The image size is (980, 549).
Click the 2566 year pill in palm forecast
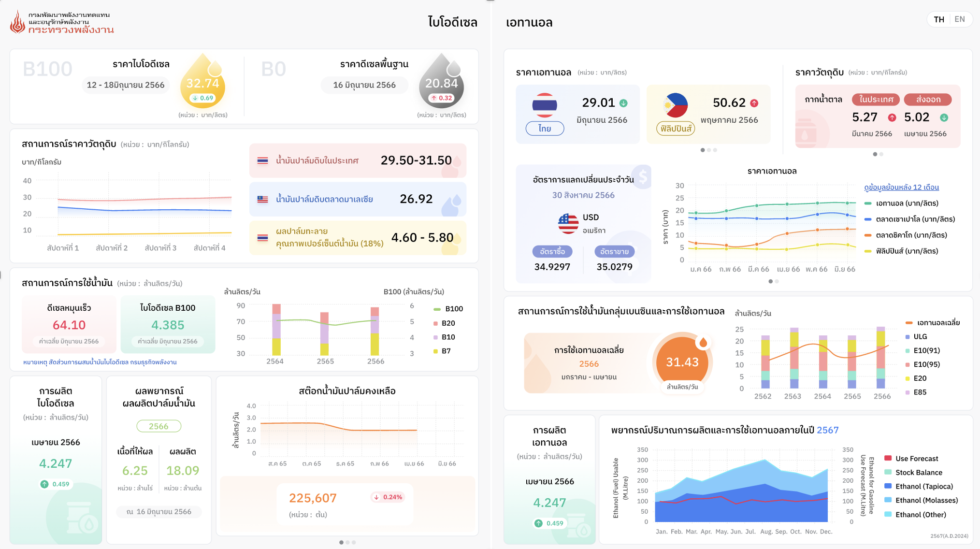pos(159,426)
